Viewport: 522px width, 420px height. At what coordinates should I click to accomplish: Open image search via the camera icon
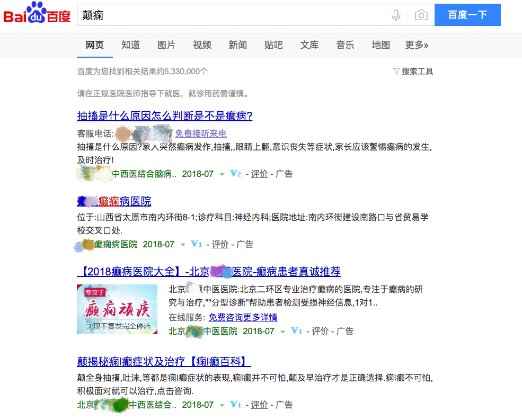(x=421, y=15)
